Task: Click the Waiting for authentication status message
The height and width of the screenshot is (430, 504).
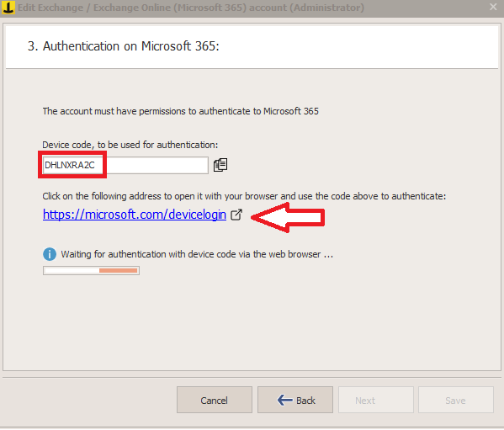Action: point(197,254)
